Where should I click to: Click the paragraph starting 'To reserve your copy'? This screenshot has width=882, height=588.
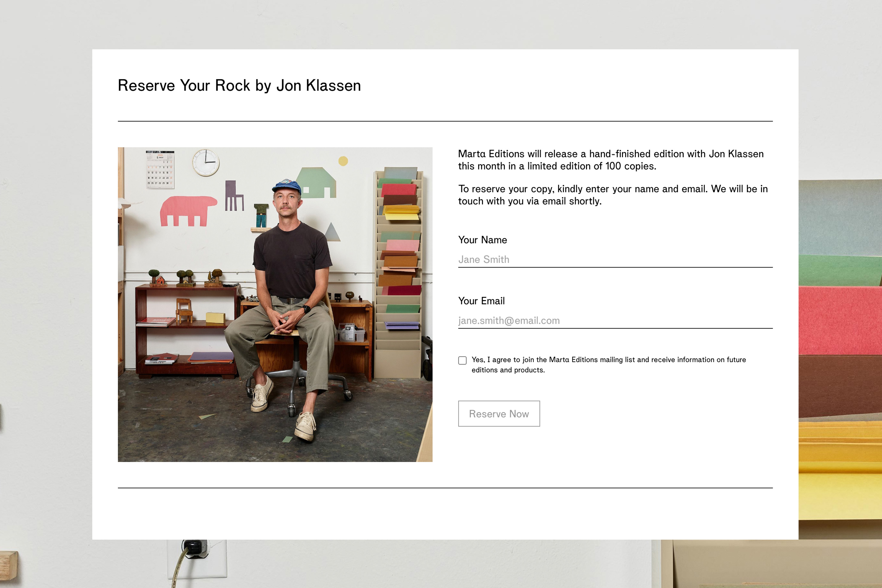(613, 195)
